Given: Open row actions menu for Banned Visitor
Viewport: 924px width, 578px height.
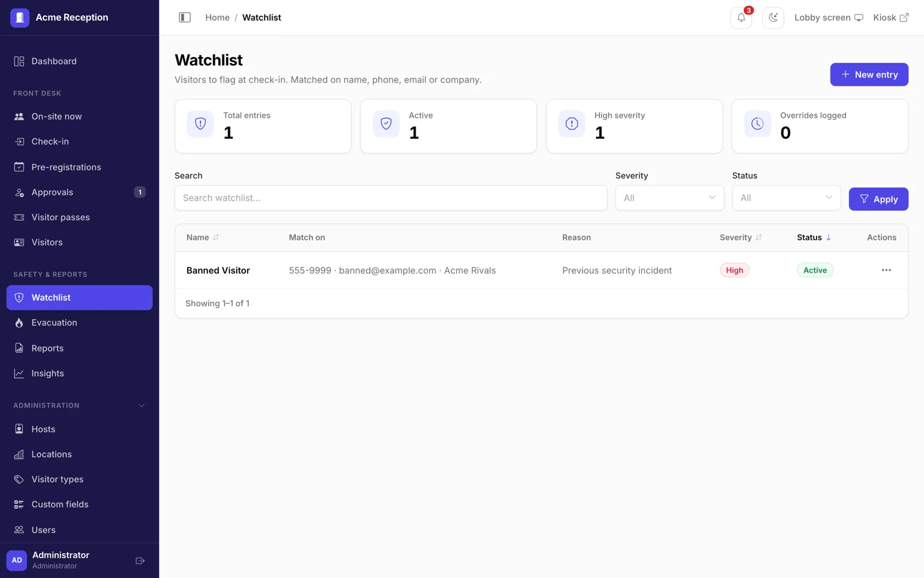Looking at the screenshot, I should [886, 270].
